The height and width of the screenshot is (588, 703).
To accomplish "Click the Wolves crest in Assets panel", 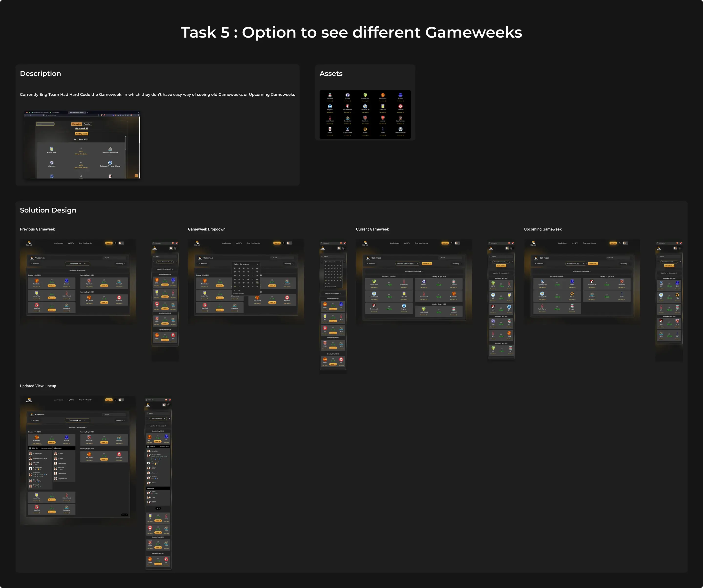I will [x=365, y=129].
